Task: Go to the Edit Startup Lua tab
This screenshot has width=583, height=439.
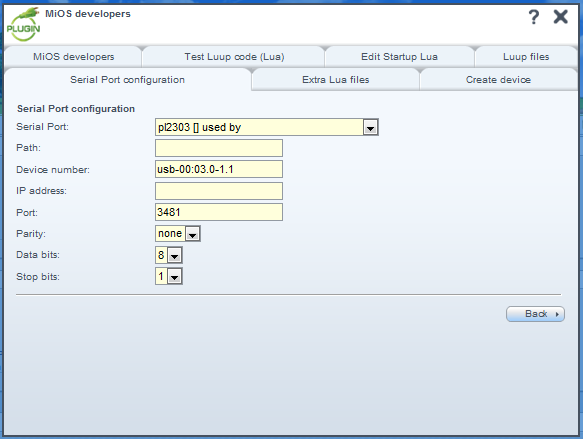Action: click(399, 57)
